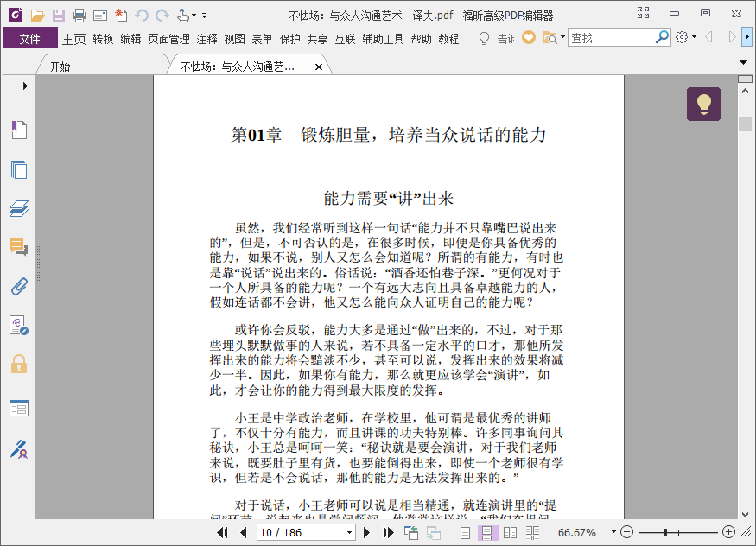Open the security padlock panel

pyautogui.click(x=19, y=365)
